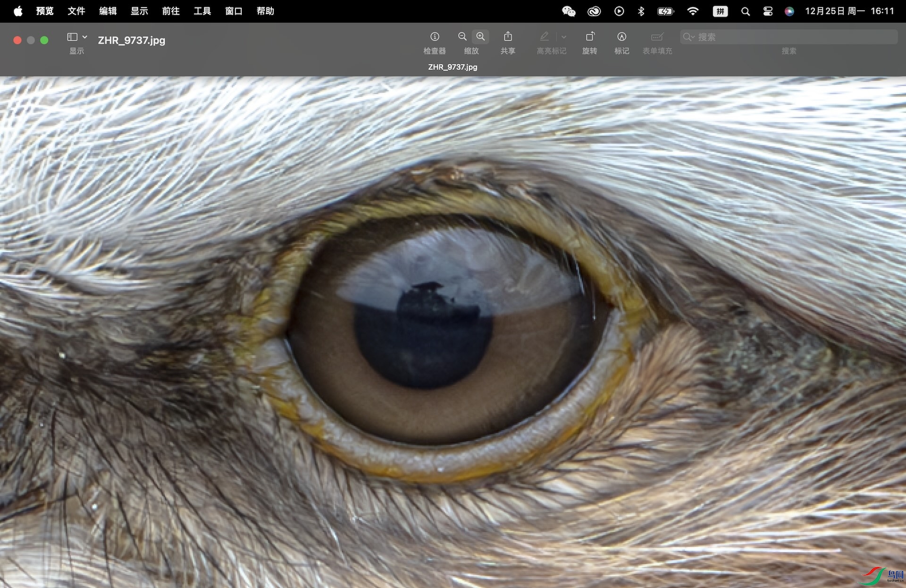The height and width of the screenshot is (588, 906).
Task: Click the zoom in magnifier icon
Action: tap(480, 37)
